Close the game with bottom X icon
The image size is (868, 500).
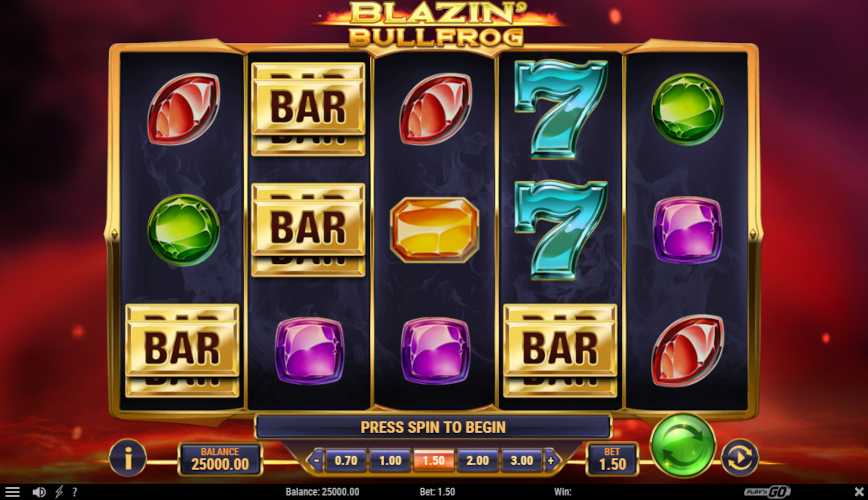(859, 491)
